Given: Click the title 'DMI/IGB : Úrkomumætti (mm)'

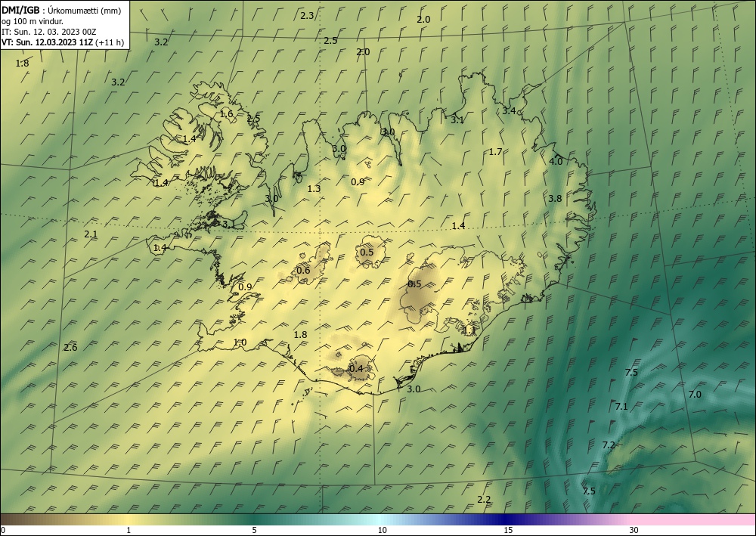Looking at the screenshot, I should [x=61, y=11].
